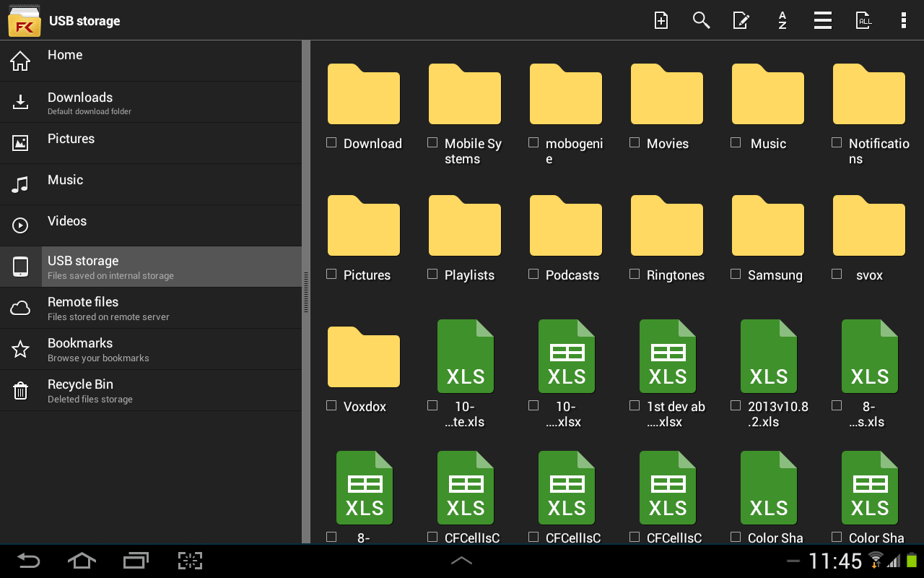Image resolution: width=924 pixels, height=578 pixels.
Task: Check the Download folder checkbox
Action: coord(331,142)
